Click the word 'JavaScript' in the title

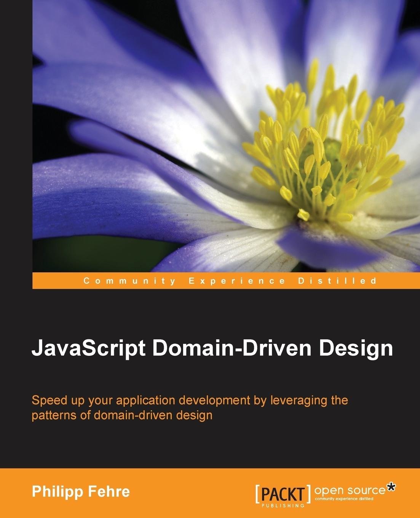[x=88, y=349]
